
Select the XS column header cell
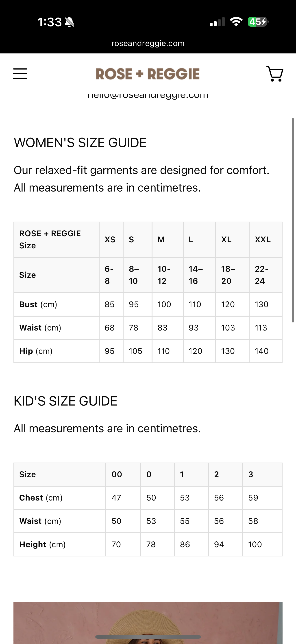(111, 240)
